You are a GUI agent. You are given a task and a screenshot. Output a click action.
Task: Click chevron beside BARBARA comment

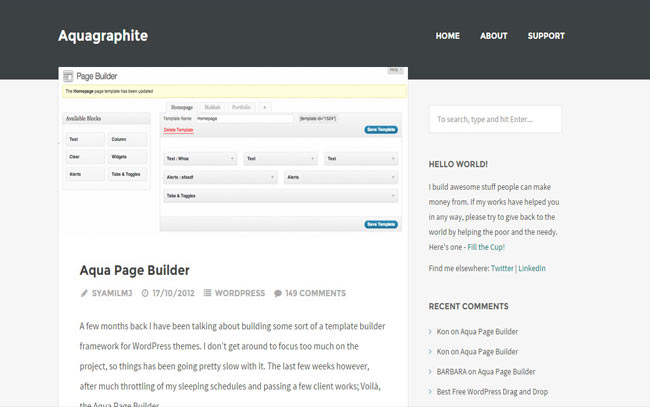[430, 372]
